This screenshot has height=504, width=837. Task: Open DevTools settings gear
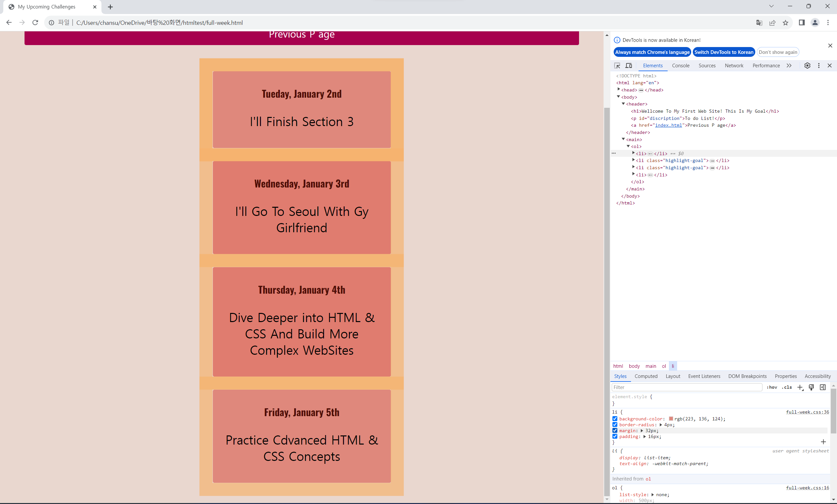808,66
